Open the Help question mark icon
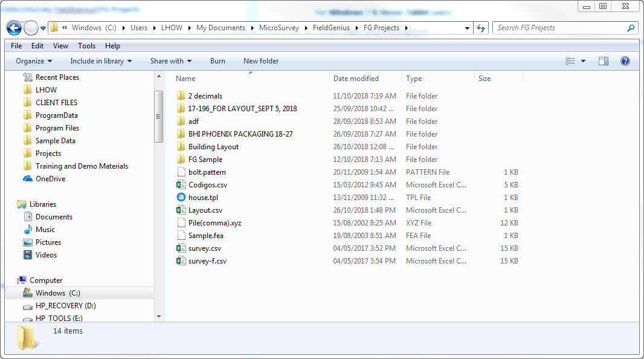This screenshot has height=359, width=644. click(x=625, y=61)
